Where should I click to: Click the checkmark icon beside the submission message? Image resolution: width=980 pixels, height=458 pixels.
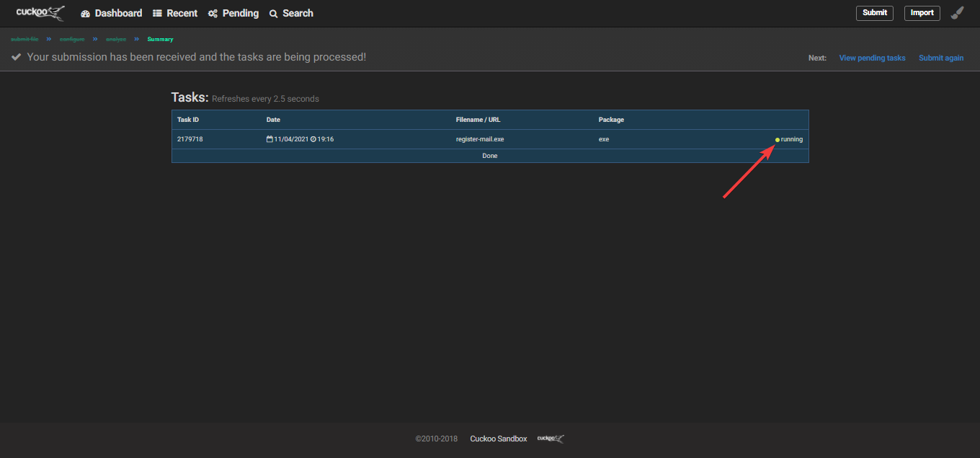[x=17, y=57]
